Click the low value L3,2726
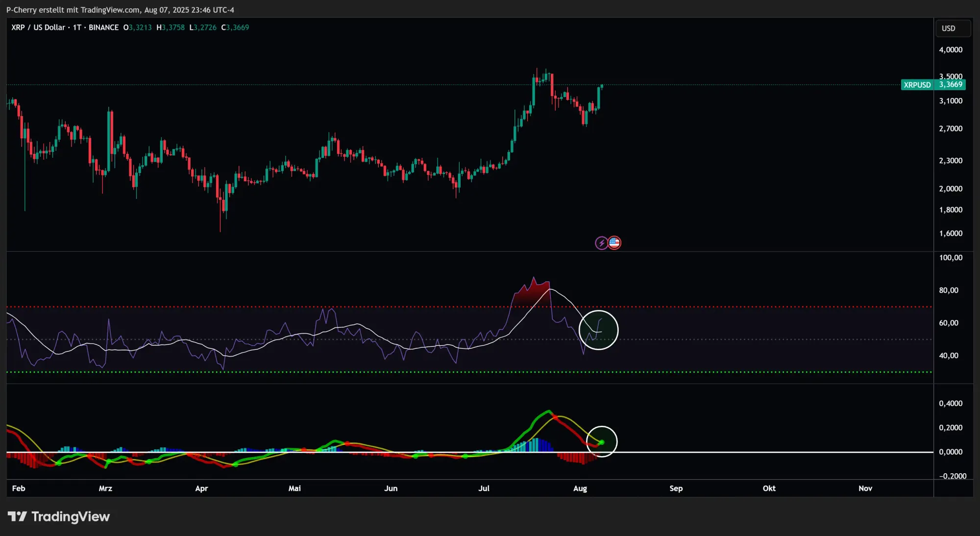The width and height of the screenshot is (980, 536). click(x=203, y=27)
